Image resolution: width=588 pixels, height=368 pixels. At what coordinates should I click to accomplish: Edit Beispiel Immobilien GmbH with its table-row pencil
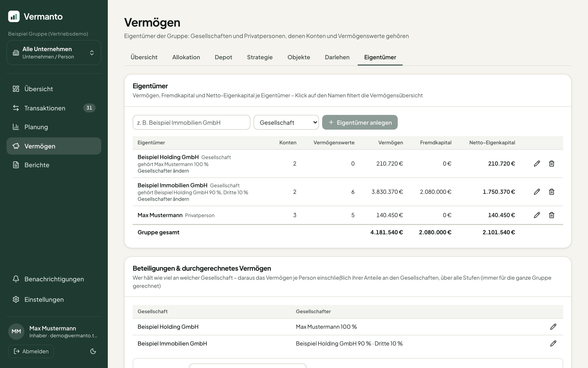[537, 192]
